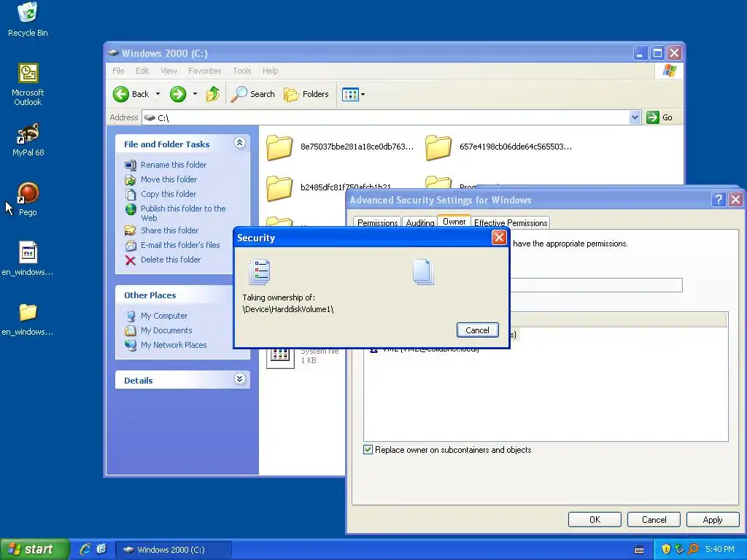Click Copy this folder task
The image size is (747, 560).
coord(169,194)
